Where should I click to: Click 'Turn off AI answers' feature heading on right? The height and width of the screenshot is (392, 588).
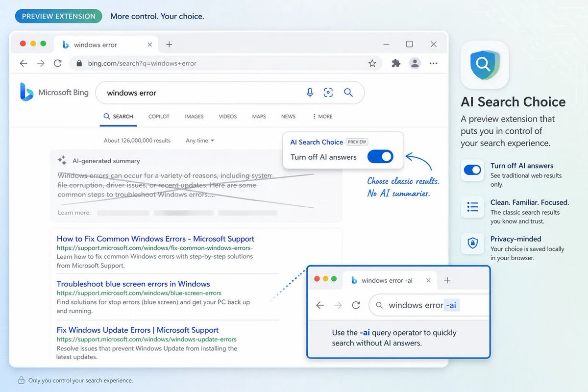522,166
